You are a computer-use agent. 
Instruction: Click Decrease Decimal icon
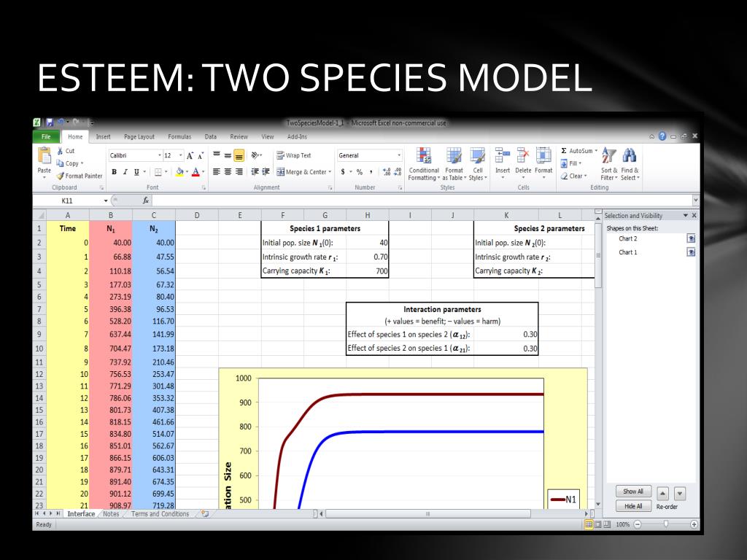click(398, 172)
